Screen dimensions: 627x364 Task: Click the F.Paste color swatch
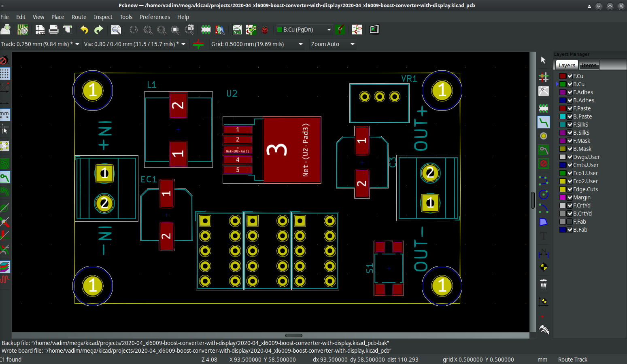click(563, 108)
